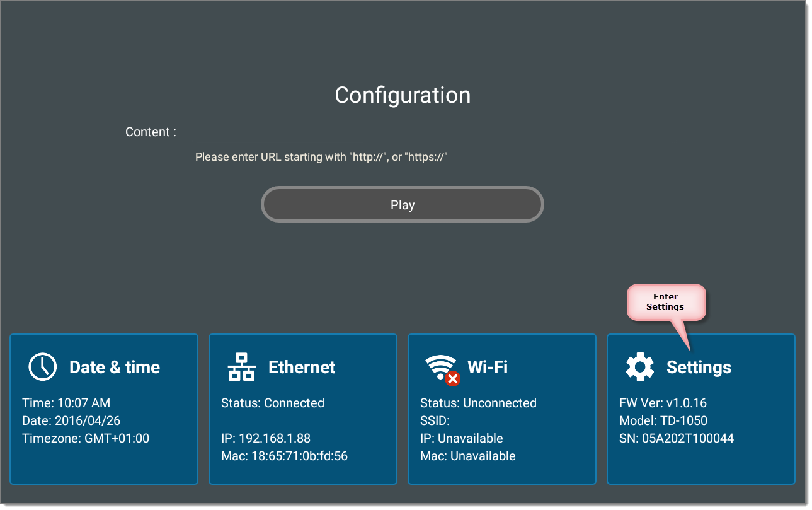Click the Ethernet Mac address line
This screenshot has width=812, height=510.
coord(284,456)
